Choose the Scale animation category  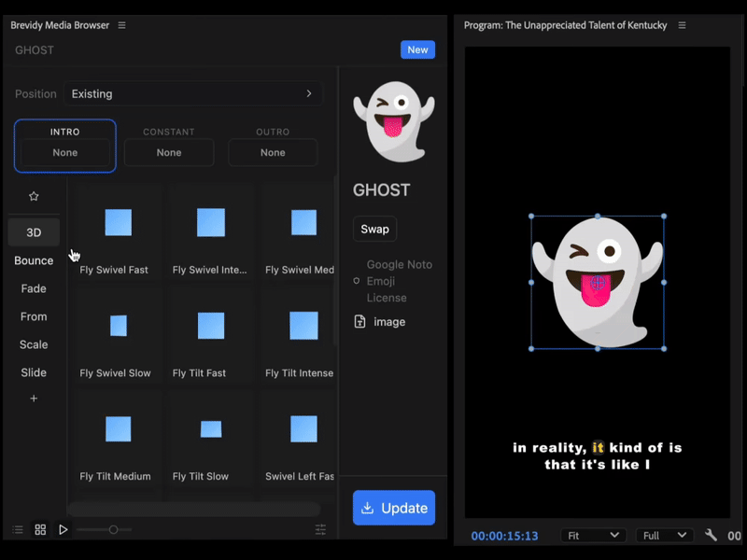click(34, 344)
